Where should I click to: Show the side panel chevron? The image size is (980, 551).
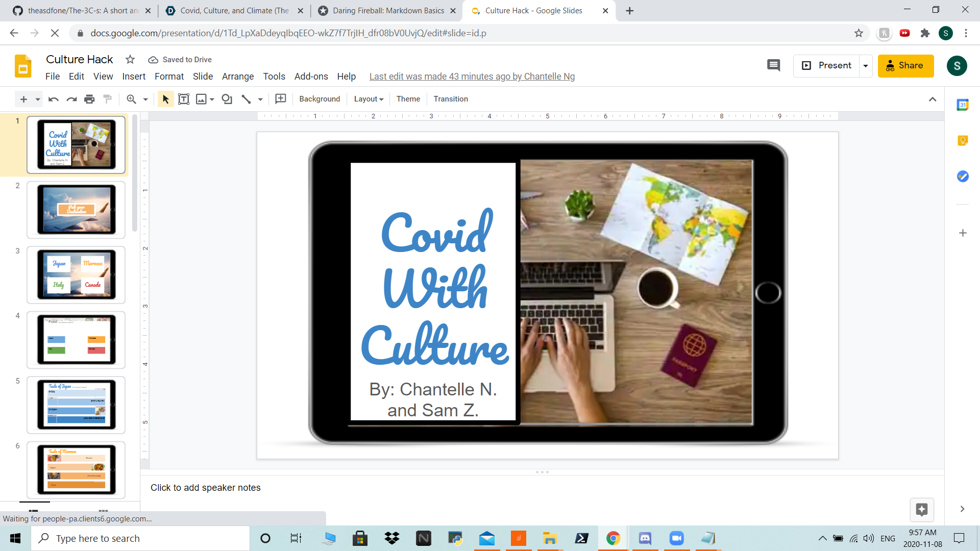pos(962,509)
